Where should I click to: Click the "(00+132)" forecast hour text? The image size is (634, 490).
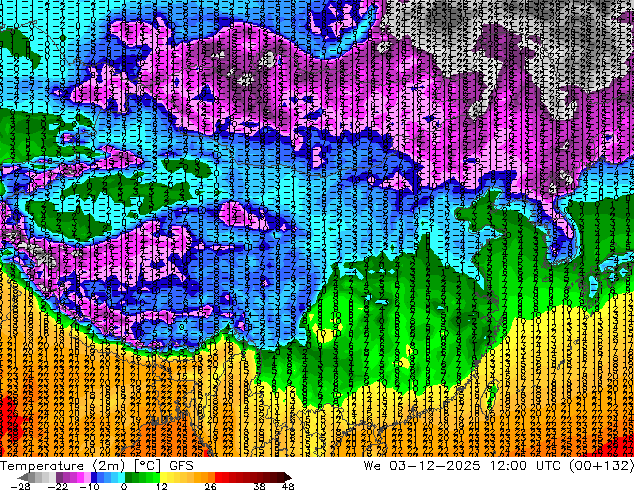pos(601,466)
